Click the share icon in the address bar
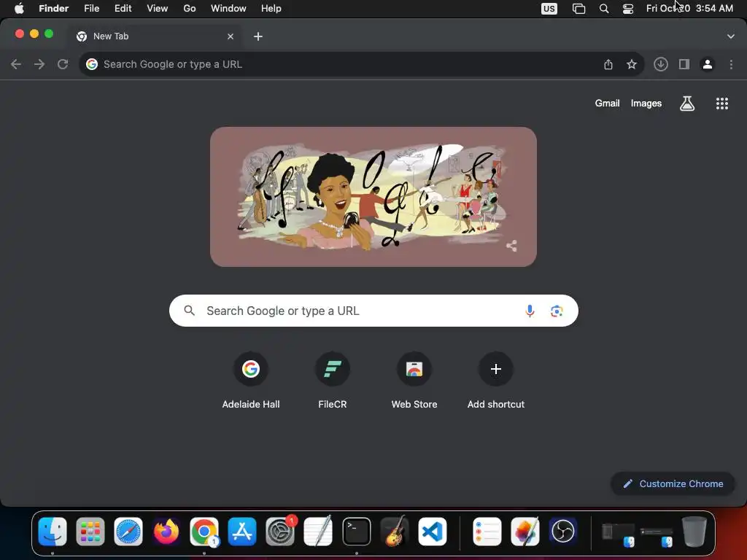 pos(608,64)
